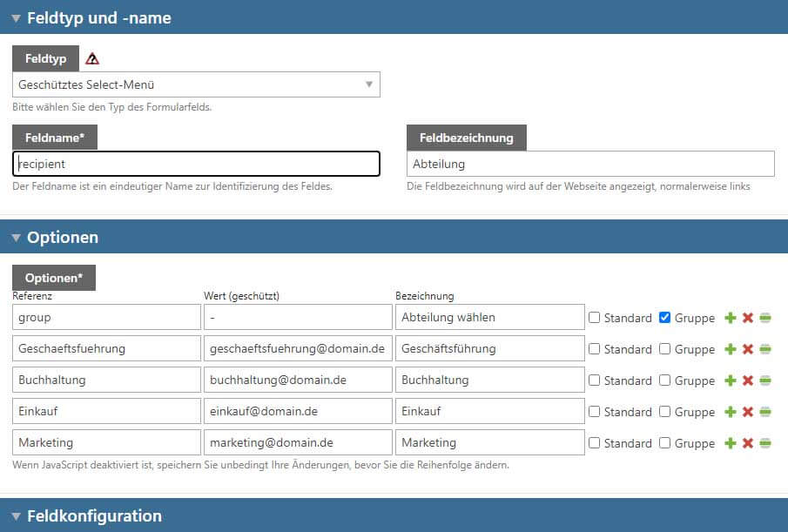Click the reorder handle of the Geschaeftsfuehrung row

coord(764,348)
